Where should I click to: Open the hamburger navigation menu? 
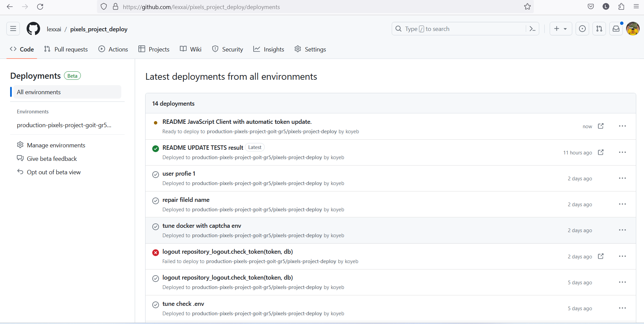pyautogui.click(x=13, y=29)
